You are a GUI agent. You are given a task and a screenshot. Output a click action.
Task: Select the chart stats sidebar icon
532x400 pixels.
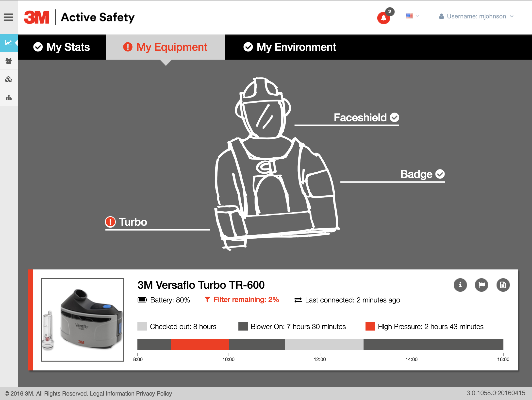[x=8, y=43]
